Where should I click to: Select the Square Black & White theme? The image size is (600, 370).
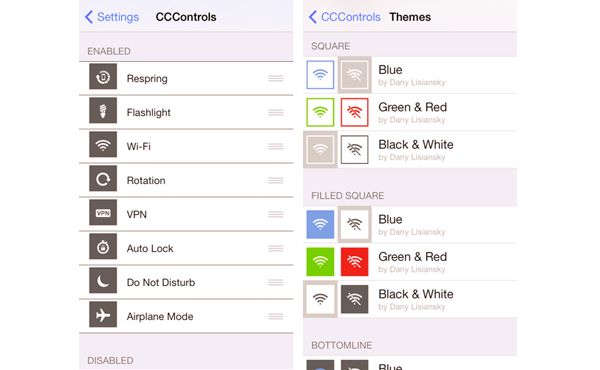(410, 150)
